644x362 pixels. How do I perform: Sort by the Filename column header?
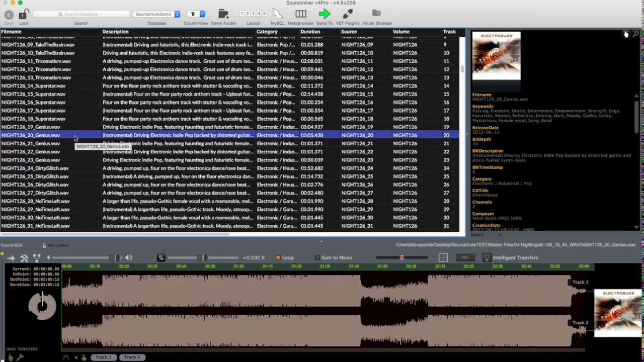11,32
